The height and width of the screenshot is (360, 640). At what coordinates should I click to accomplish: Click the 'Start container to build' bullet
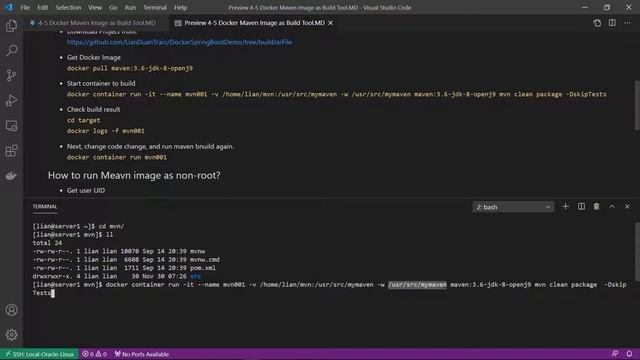101,83
